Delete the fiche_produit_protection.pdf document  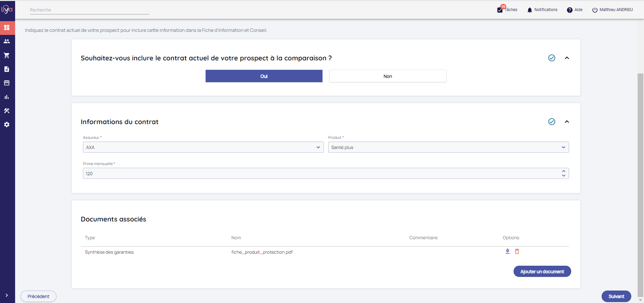click(x=517, y=251)
